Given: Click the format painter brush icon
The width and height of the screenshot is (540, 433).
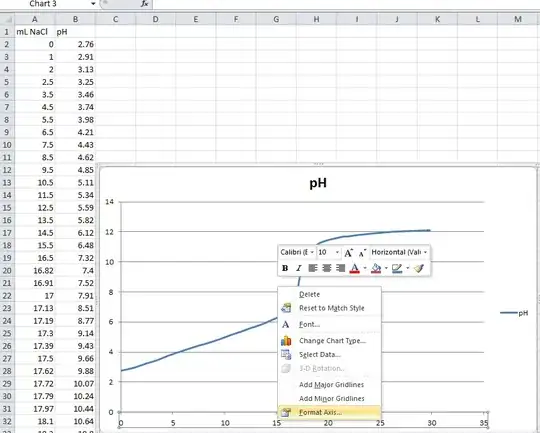Looking at the screenshot, I should click(419, 268).
